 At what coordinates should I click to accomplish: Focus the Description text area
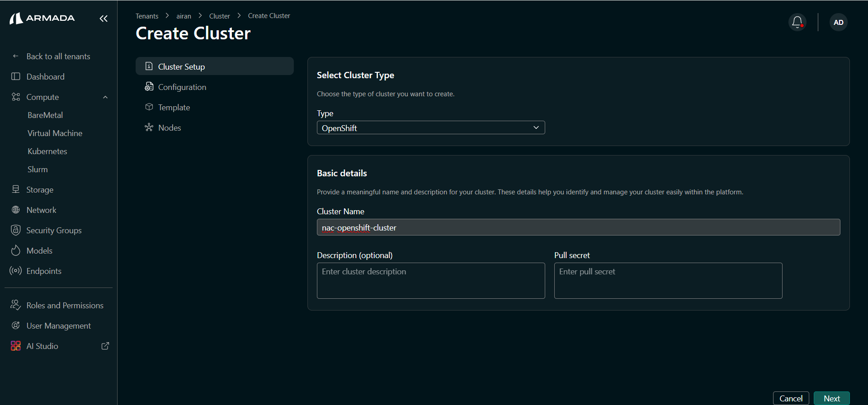tap(431, 280)
